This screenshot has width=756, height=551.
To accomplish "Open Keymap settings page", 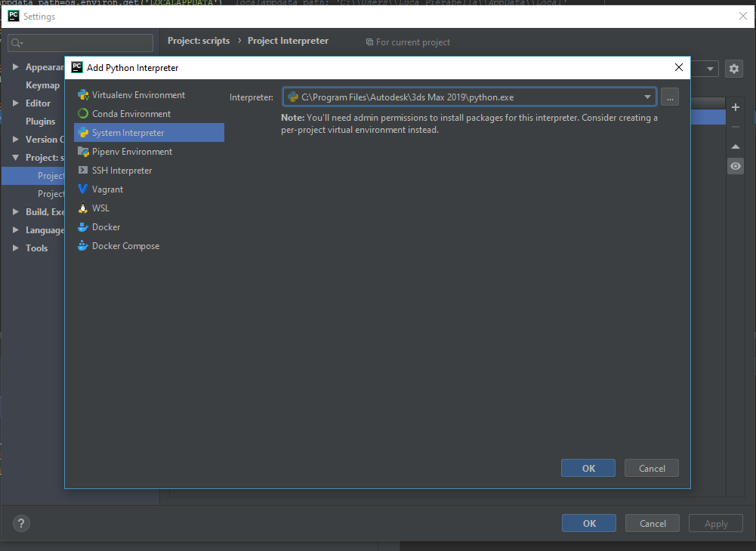I will [x=42, y=85].
